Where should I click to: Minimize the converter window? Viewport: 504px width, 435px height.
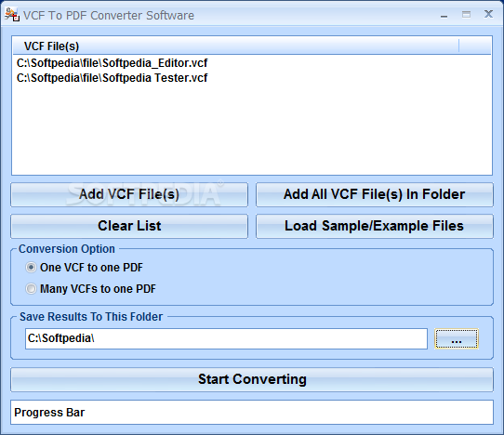[x=444, y=15]
